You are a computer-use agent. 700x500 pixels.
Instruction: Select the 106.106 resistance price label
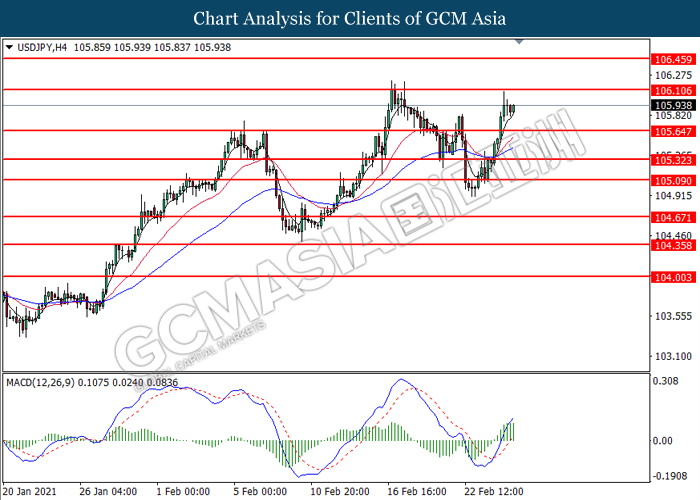[673, 91]
